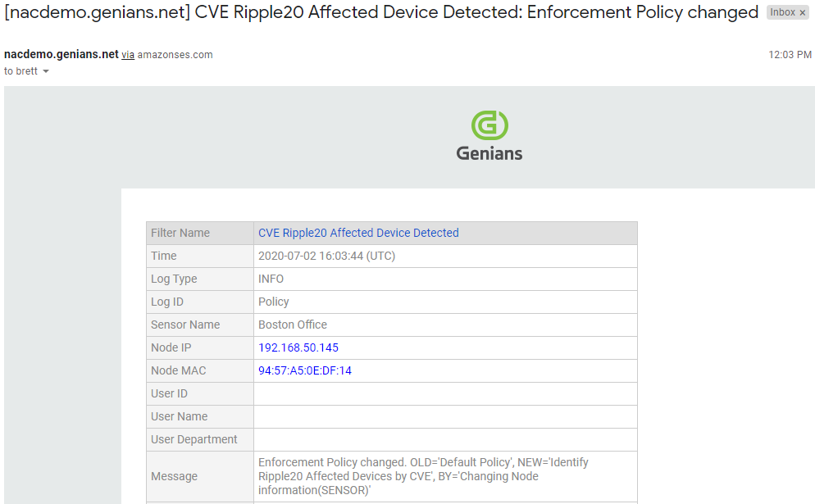Click the Sensor Name value Boston Office
815x504 pixels.
pos(293,325)
